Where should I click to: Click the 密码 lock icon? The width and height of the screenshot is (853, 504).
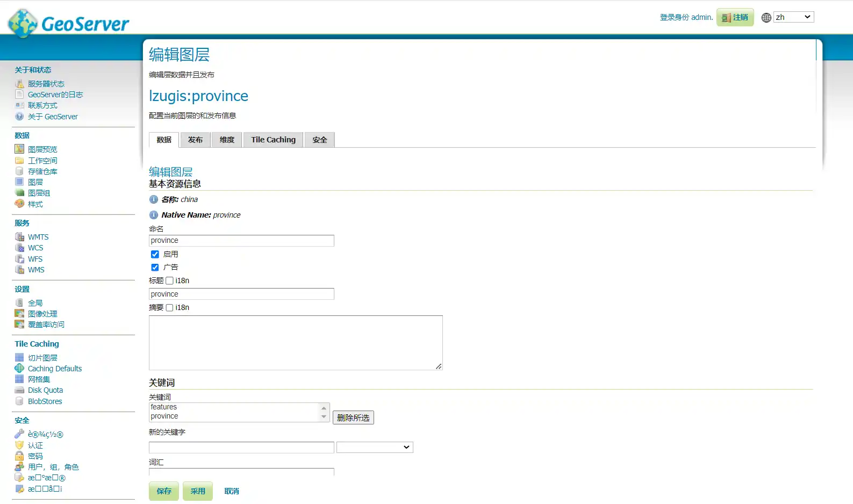pos(19,456)
